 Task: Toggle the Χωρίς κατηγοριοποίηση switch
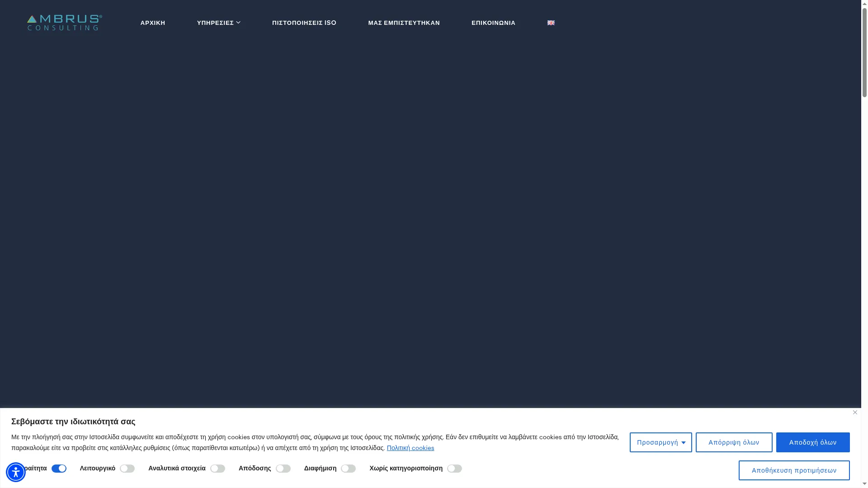pyautogui.click(x=454, y=469)
